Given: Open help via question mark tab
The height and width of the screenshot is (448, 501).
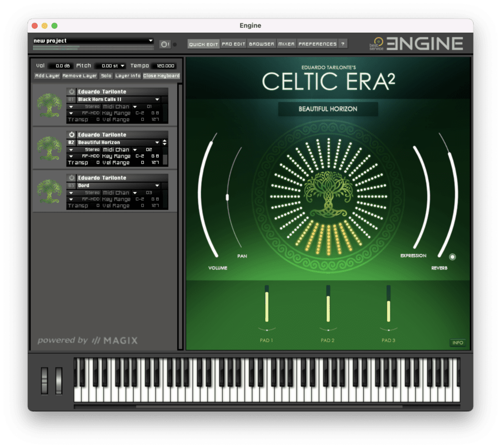Looking at the screenshot, I should (x=343, y=44).
